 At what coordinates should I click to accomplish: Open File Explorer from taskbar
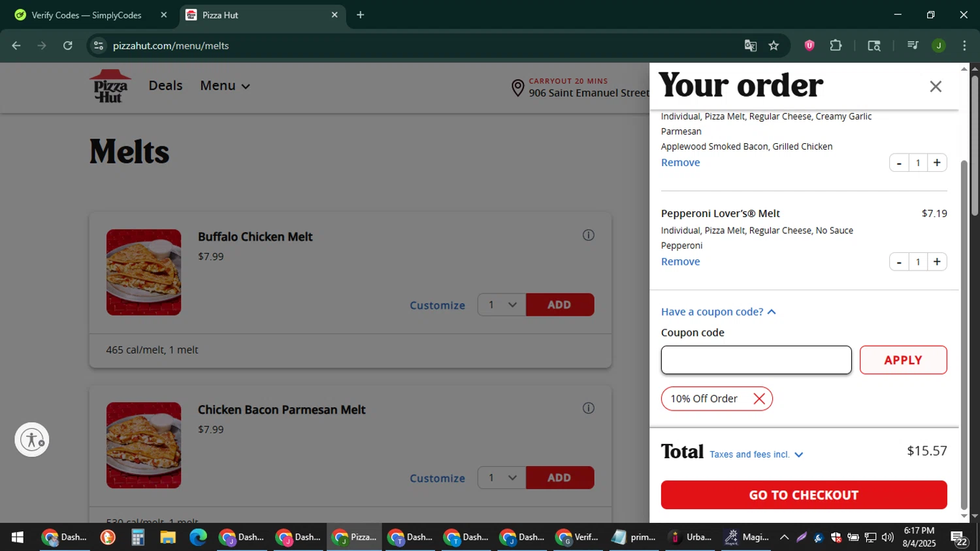click(168, 537)
